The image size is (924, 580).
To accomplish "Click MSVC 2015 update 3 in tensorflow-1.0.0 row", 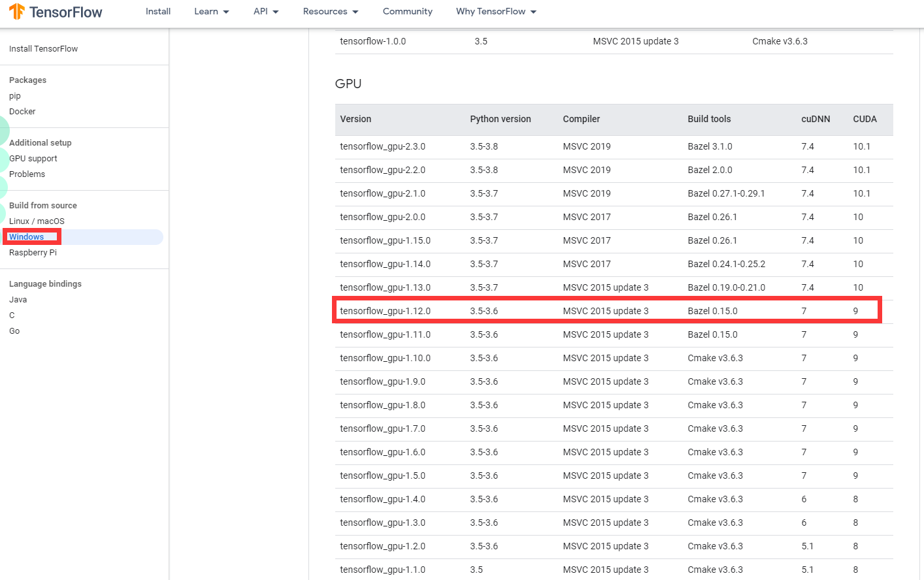I will [x=636, y=41].
